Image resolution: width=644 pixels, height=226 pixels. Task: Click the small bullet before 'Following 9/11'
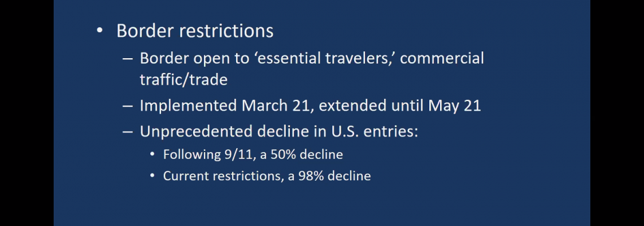coord(153,154)
